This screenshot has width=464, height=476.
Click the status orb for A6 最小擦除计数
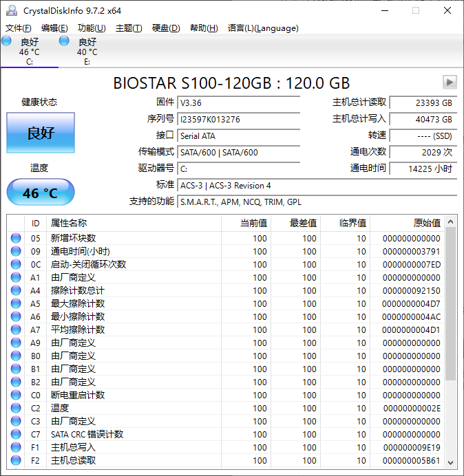click(16, 316)
